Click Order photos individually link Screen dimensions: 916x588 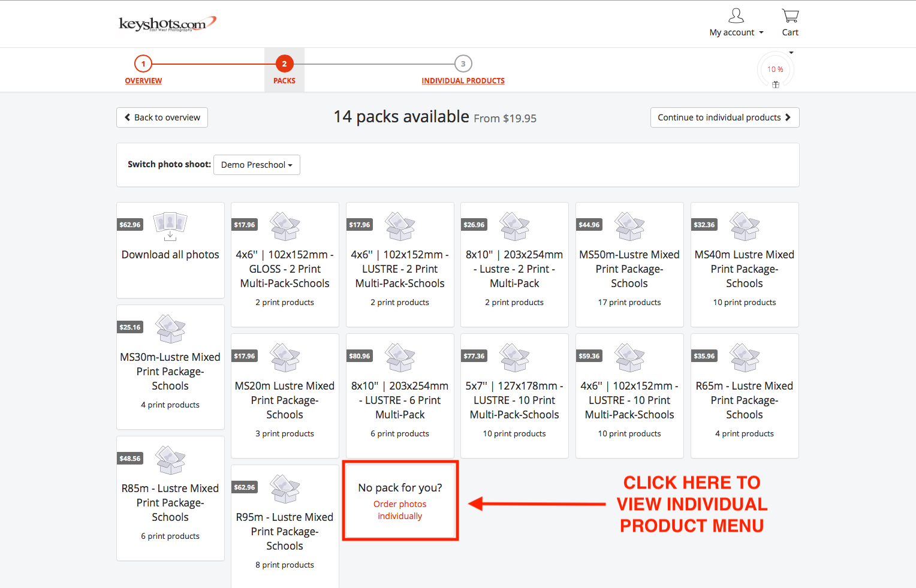[400, 510]
